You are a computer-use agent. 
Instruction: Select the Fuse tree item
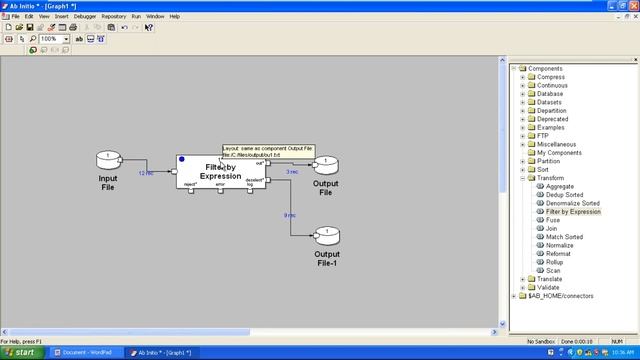coord(553,220)
